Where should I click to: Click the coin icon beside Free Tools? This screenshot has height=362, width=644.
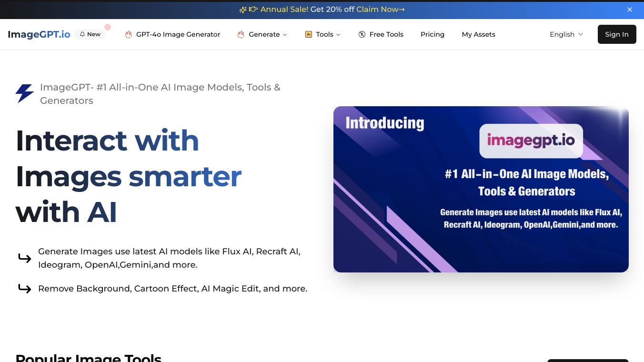point(362,34)
